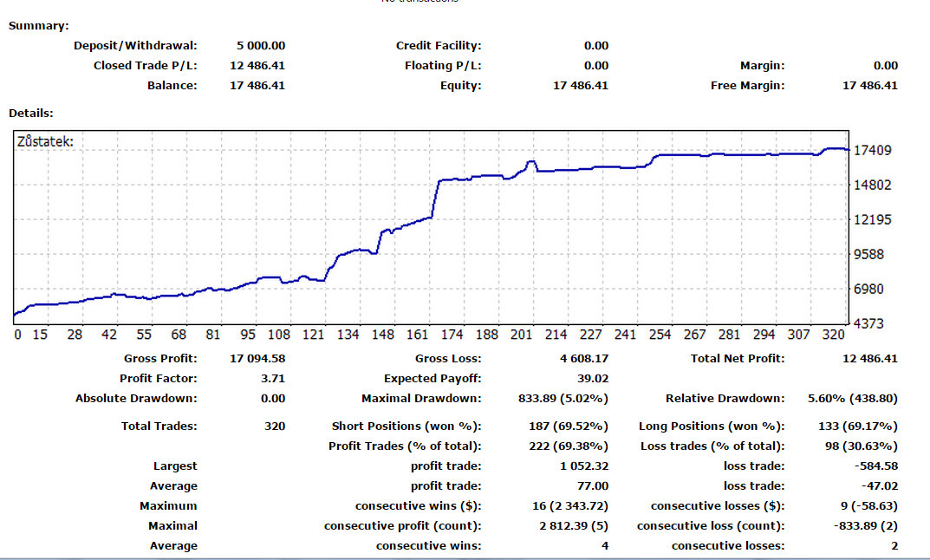930x560 pixels.
Task: Click the Summary heading
Action: tap(38, 25)
